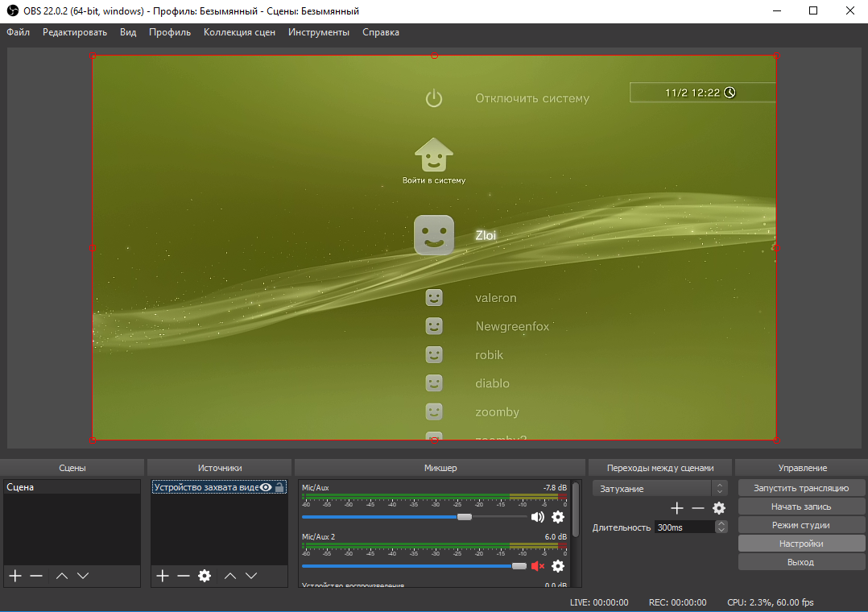
Task: Click Запустить трансляцию button
Action: pos(801,488)
